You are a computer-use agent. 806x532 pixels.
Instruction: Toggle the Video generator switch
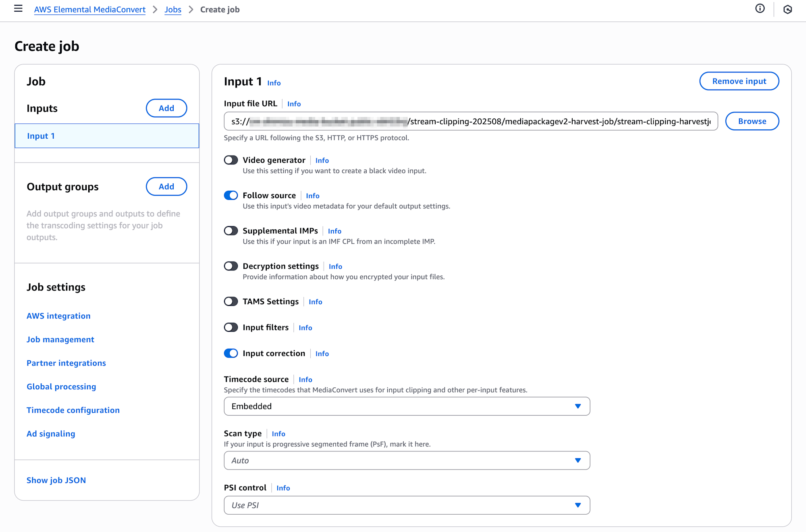click(231, 160)
